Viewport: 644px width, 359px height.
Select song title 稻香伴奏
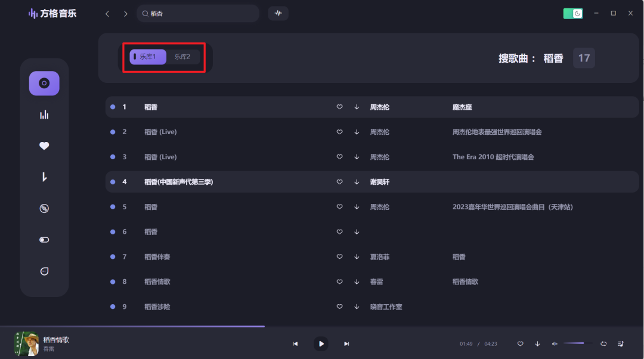pos(157,256)
